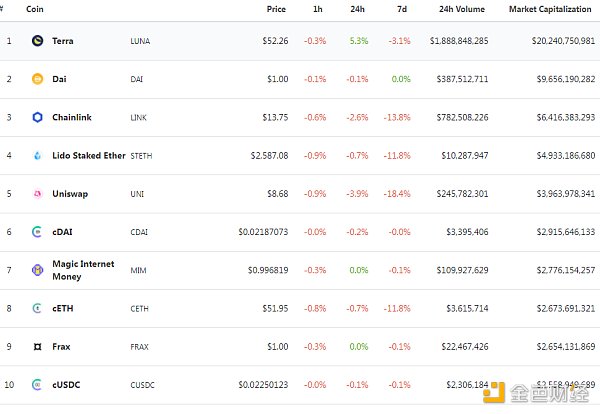The height and width of the screenshot is (414, 600).
Task: Click Dai's market cap $9,656,190,282
Action: click(x=566, y=79)
